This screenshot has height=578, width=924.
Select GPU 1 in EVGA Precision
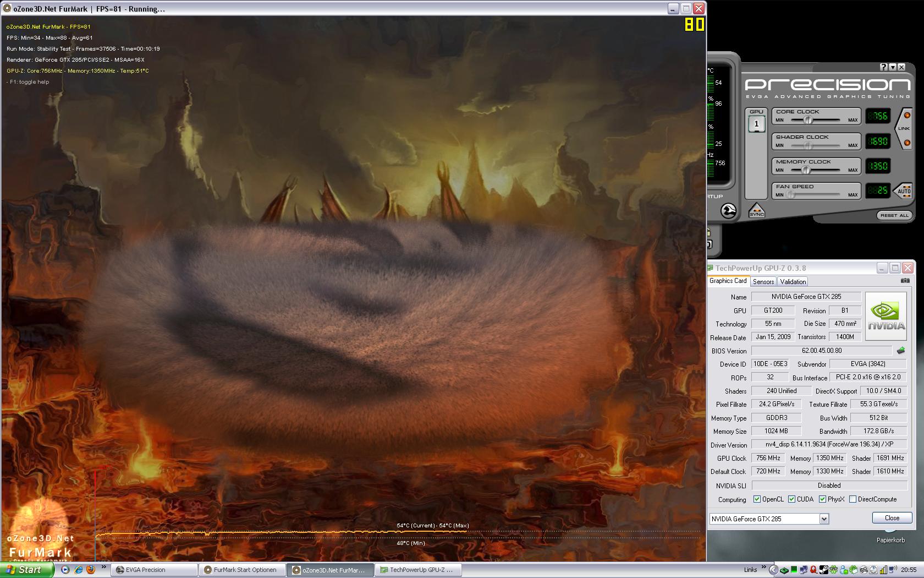pos(756,124)
